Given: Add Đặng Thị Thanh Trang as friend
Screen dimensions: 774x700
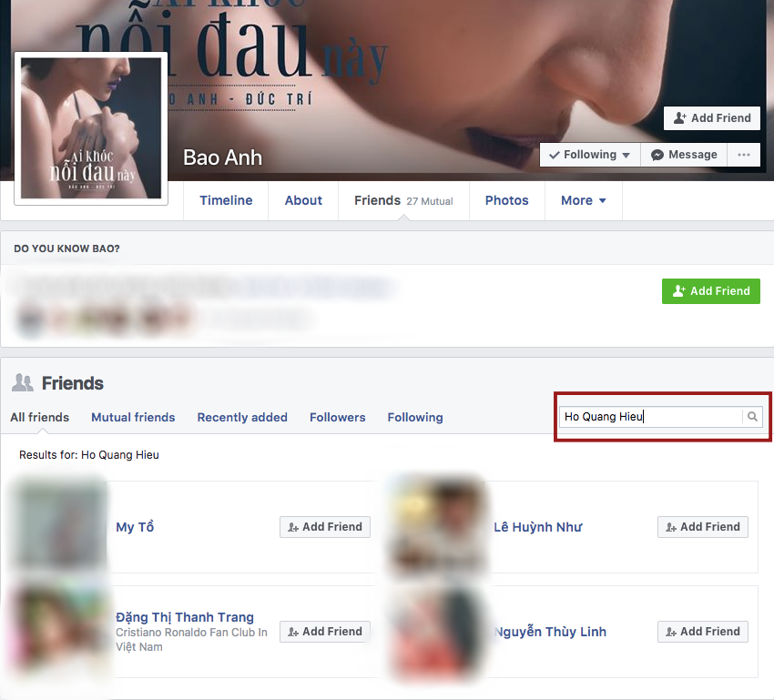Looking at the screenshot, I should [324, 632].
